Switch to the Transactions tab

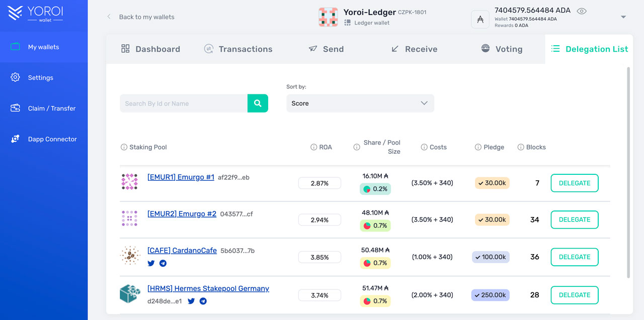click(238, 49)
